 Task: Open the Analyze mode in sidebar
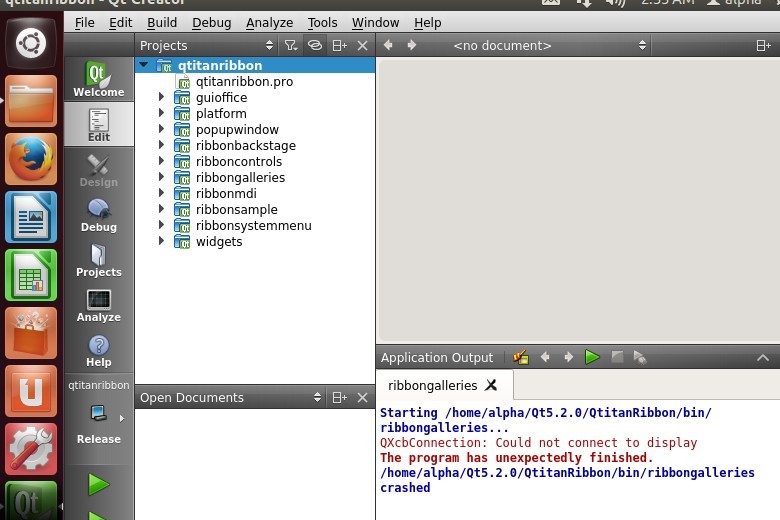pyautogui.click(x=98, y=305)
